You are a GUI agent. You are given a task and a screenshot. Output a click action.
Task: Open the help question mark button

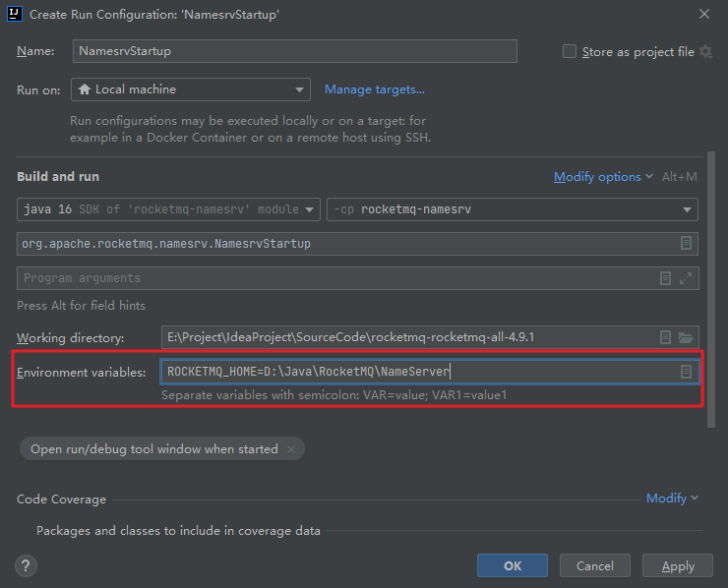26,565
